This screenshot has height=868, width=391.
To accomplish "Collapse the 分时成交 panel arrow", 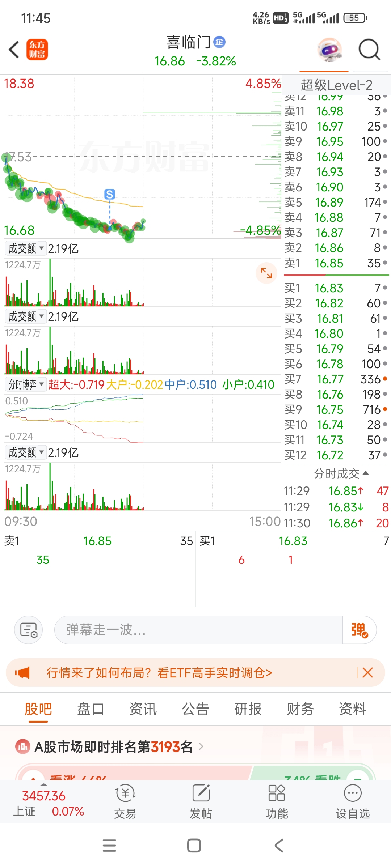I will (366, 473).
